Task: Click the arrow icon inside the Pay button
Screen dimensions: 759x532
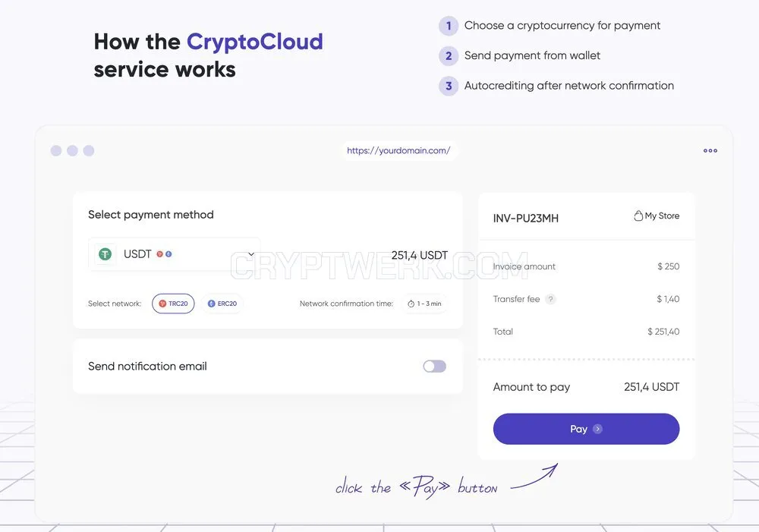Action: coord(598,429)
